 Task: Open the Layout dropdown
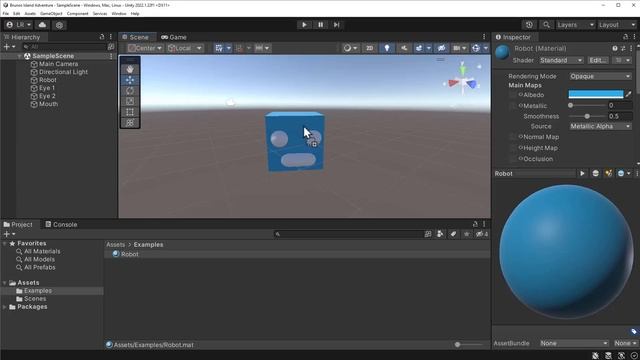point(616,25)
